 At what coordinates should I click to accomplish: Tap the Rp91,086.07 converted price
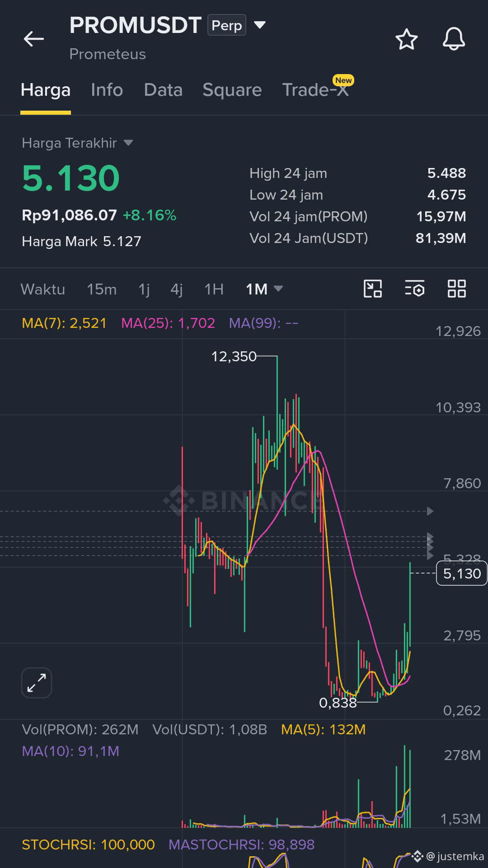click(69, 215)
